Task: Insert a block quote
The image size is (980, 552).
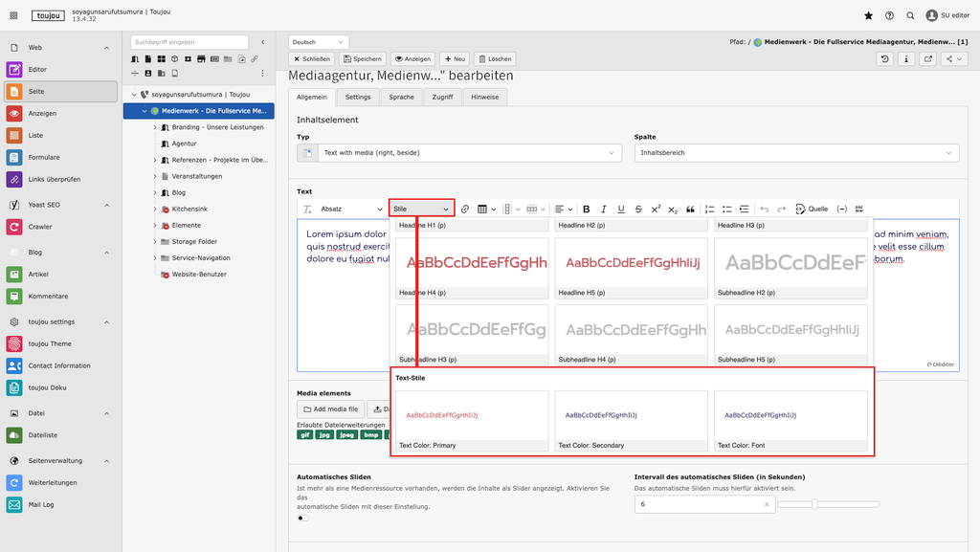Action: [690, 210]
